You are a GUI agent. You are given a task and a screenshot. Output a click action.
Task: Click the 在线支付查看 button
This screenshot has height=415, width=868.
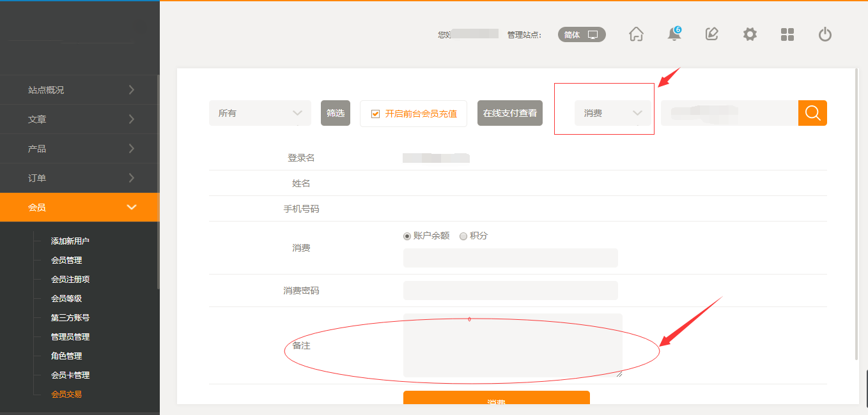click(510, 113)
